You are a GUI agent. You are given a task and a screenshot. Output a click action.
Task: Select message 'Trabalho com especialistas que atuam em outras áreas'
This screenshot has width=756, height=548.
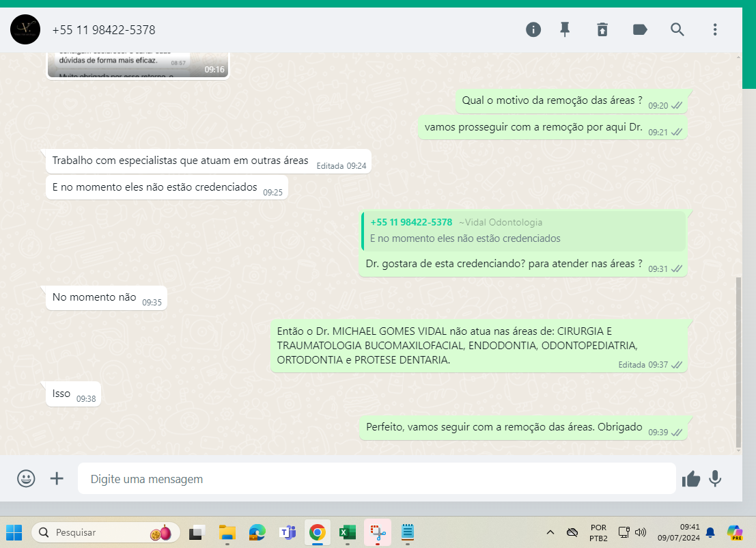tap(208, 161)
